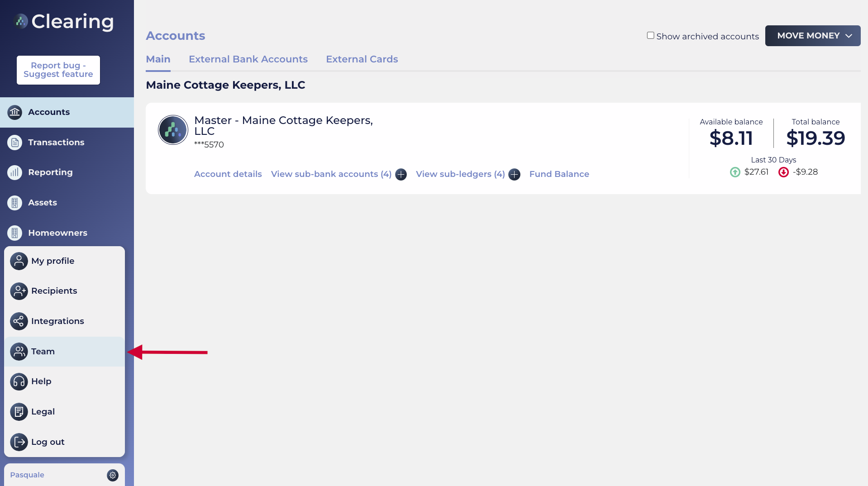
Task: Click the $8.11 available balance
Action: (731, 138)
